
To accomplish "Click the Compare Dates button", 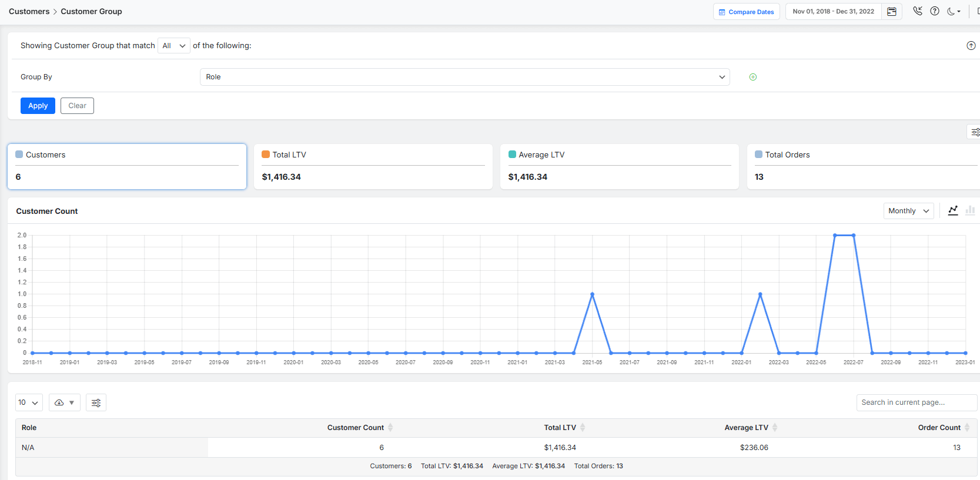I will coord(746,12).
